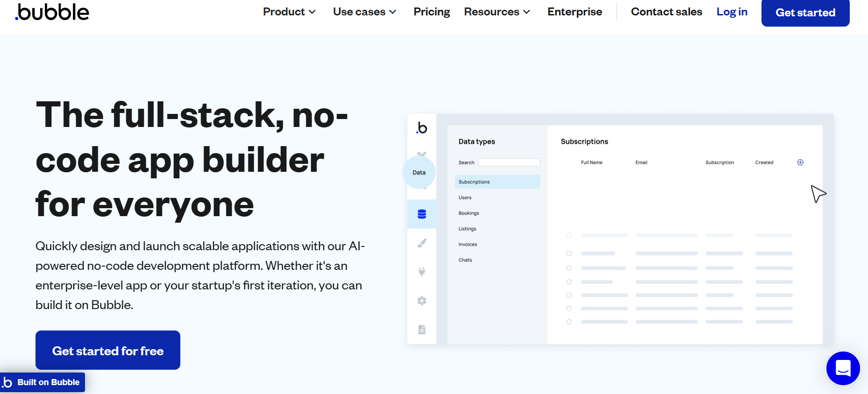Open the chat support widget
This screenshot has width=868, height=394.
tap(843, 368)
